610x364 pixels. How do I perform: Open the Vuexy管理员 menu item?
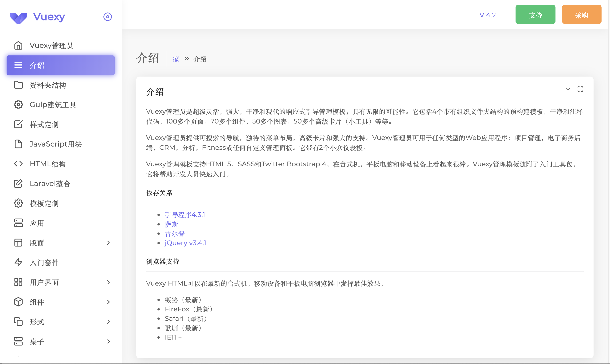(x=61, y=45)
